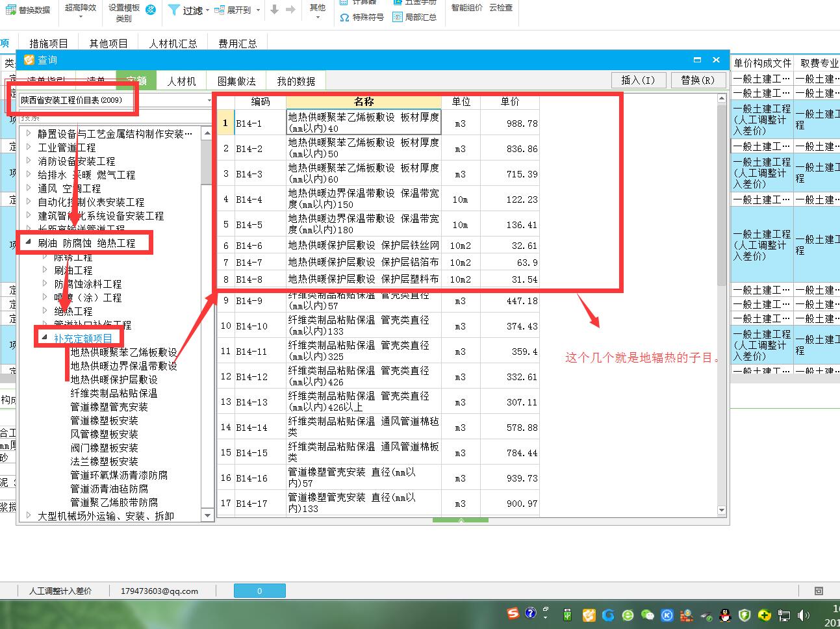Screen dimensions: 840x629
Task: Click the 智能组价 button
Action: [x=467, y=8]
